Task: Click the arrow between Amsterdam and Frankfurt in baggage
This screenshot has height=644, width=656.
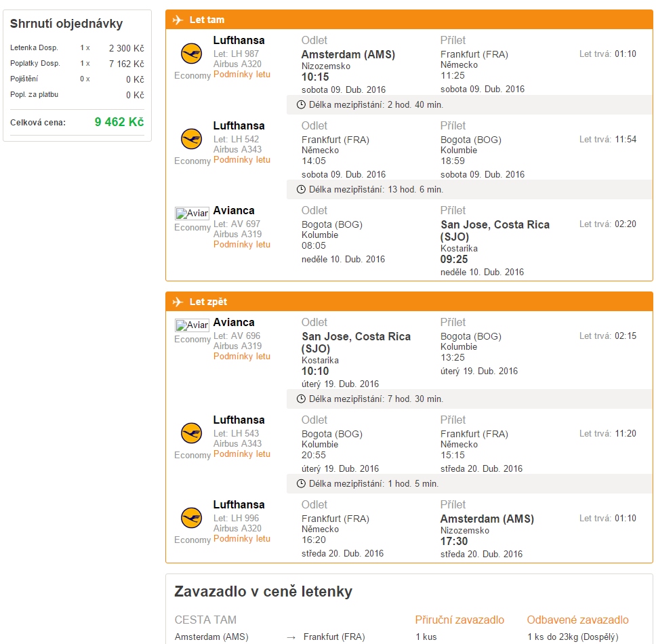Action: [x=291, y=637]
